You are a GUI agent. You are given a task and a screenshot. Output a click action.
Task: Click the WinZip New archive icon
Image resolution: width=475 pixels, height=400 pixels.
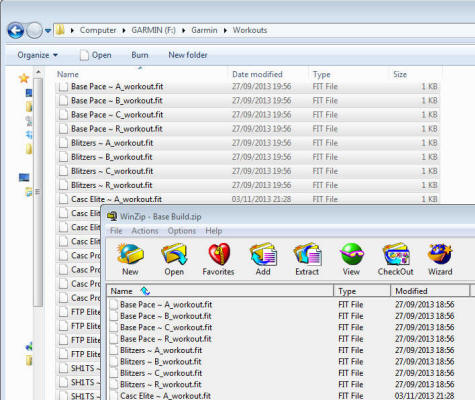point(130,254)
